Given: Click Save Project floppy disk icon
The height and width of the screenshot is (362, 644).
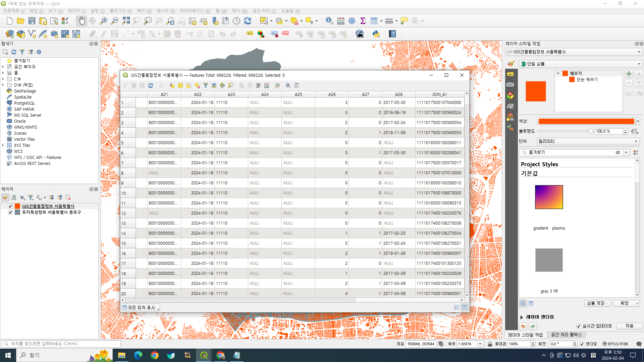Looking at the screenshot, I should coord(32,21).
